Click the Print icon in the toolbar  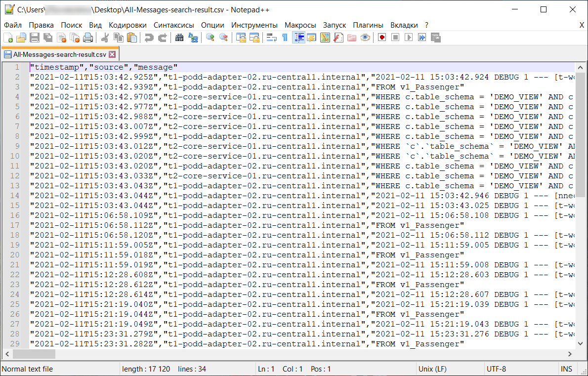pos(88,38)
